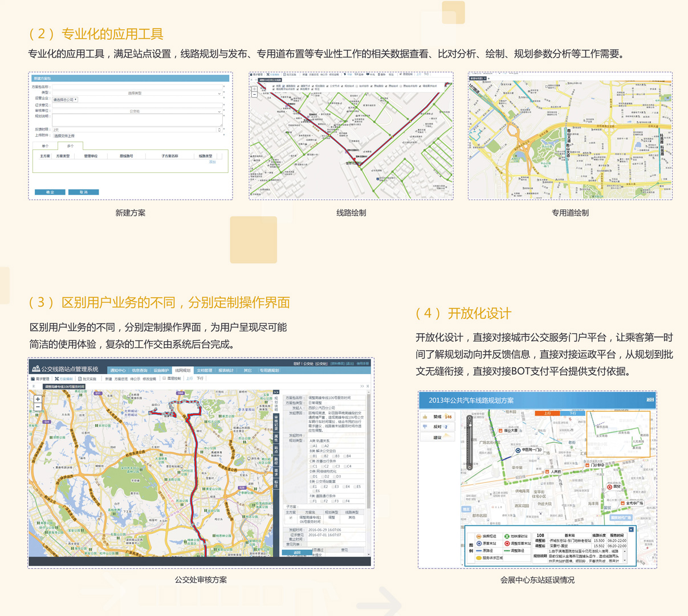Viewport: 688px width, 616px height.
Task: Click the 反对 thumbs-down icon
Action: pos(425,427)
